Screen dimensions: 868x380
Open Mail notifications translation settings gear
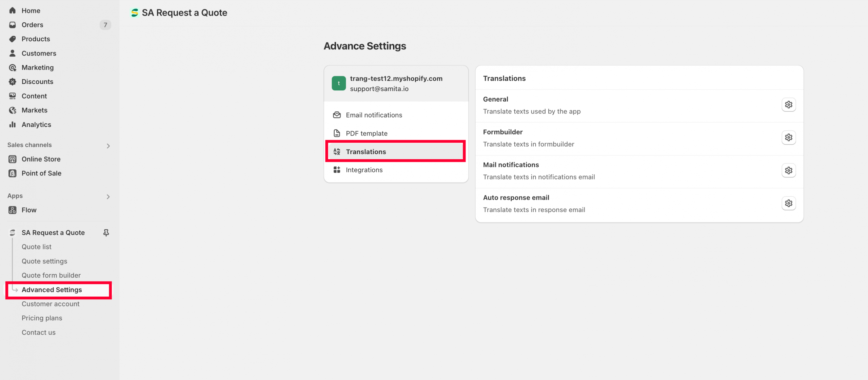789,170
